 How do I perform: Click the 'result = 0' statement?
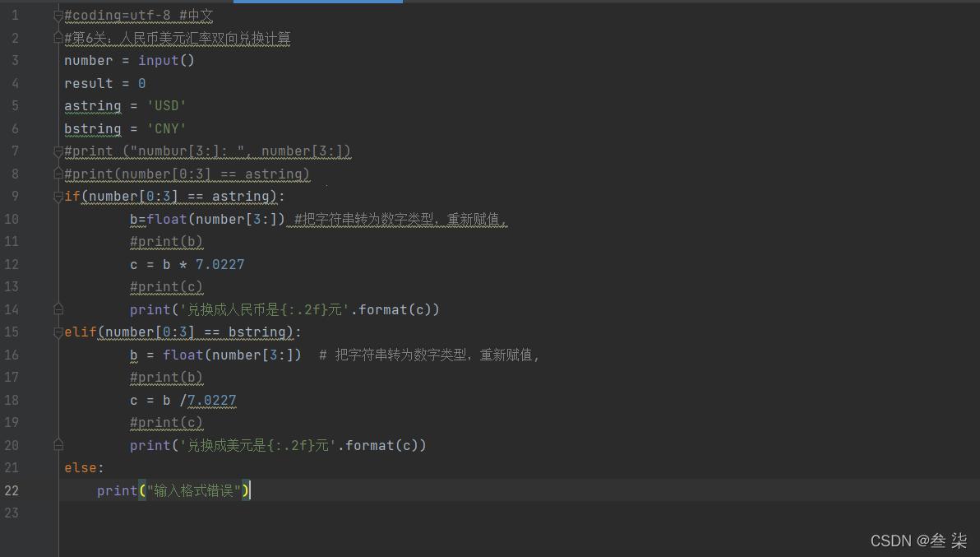pyautogui.click(x=105, y=83)
